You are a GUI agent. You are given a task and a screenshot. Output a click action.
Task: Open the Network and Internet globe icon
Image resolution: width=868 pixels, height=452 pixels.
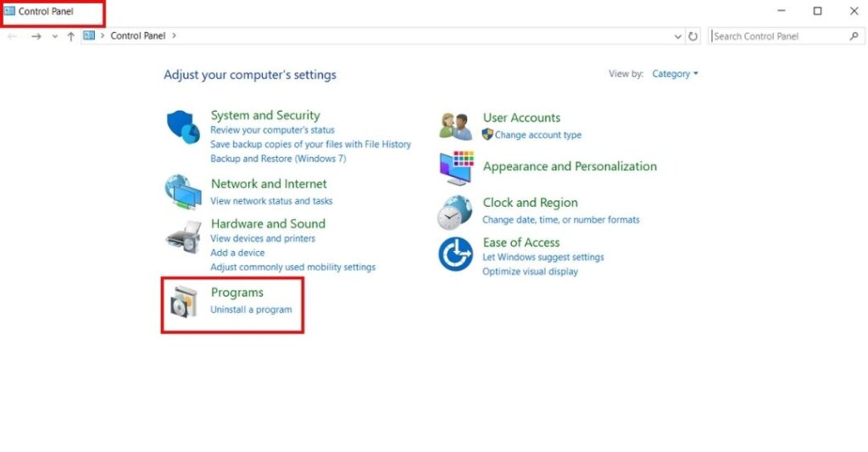coord(182,192)
